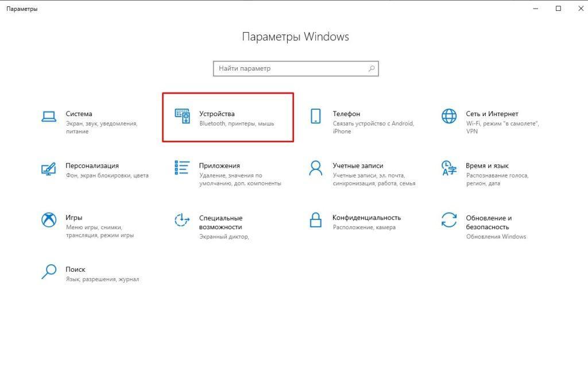This screenshot has height=374, width=588.
Task: Click 'Обновления Windows' description
Action: pyautogui.click(x=496, y=237)
